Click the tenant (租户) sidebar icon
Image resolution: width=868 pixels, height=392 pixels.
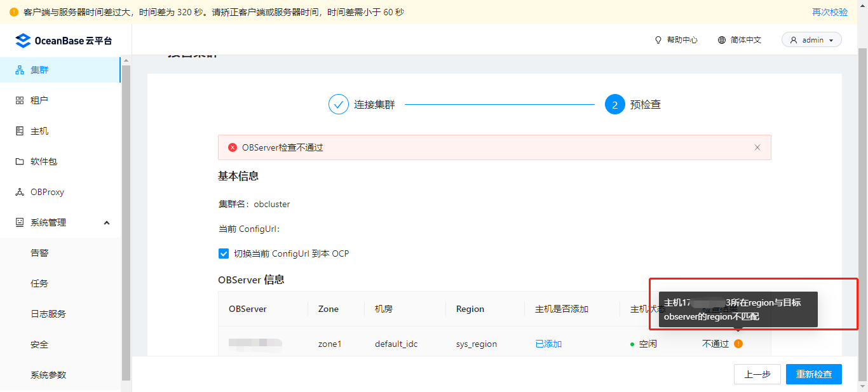tap(20, 100)
